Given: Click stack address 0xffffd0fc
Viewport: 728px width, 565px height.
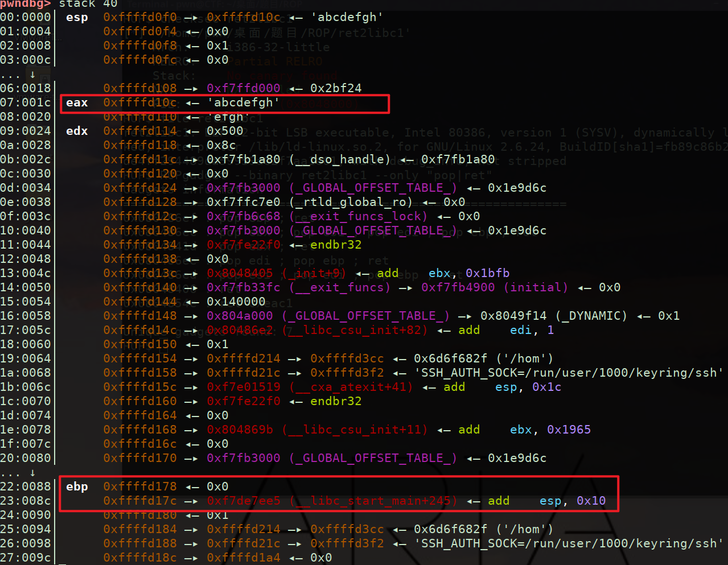Looking at the screenshot, I should pyautogui.click(x=140, y=60).
